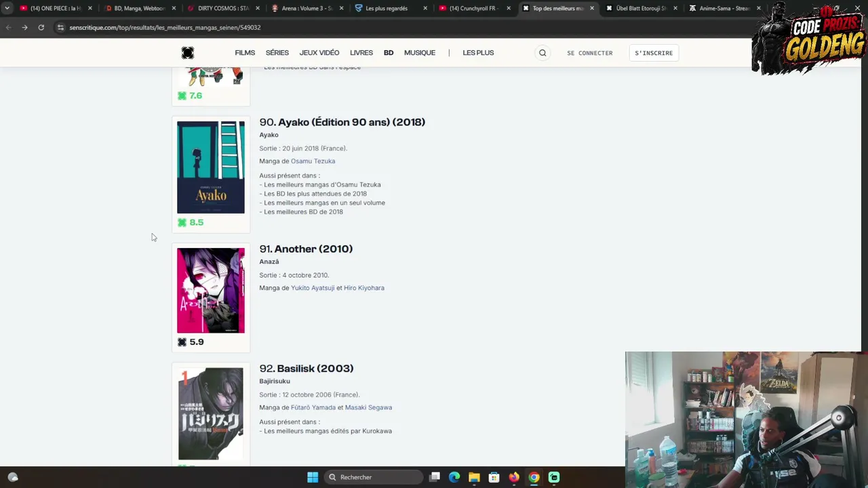This screenshot has height=488, width=868.
Task: Open author link Masaki Segawa
Action: click(x=368, y=408)
